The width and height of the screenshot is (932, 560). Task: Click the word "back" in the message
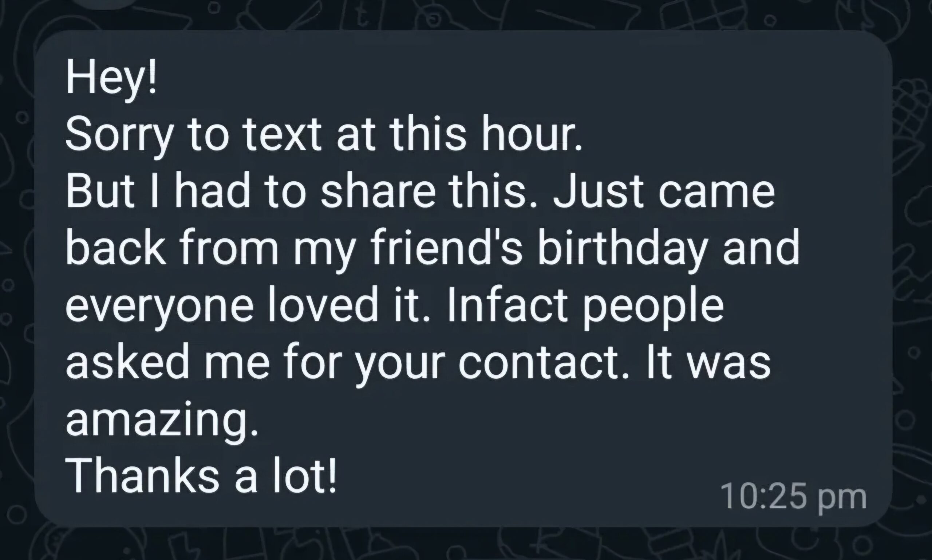[x=115, y=249]
